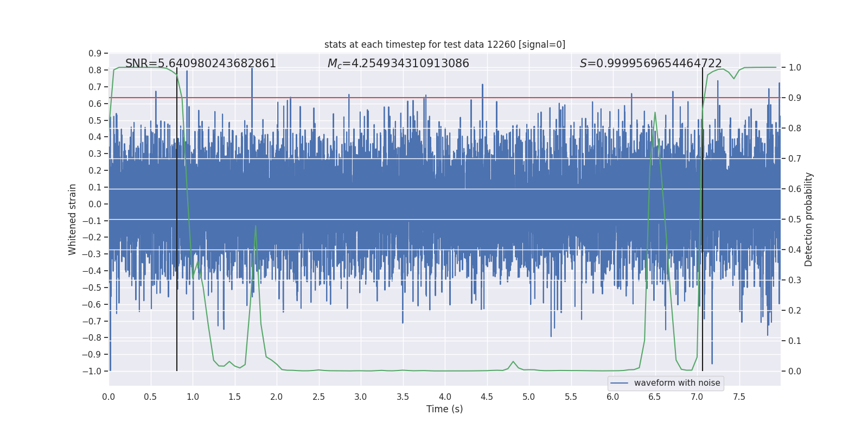
Task: Click the 0.0 tick label on the time axis
Action: [108, 397]
